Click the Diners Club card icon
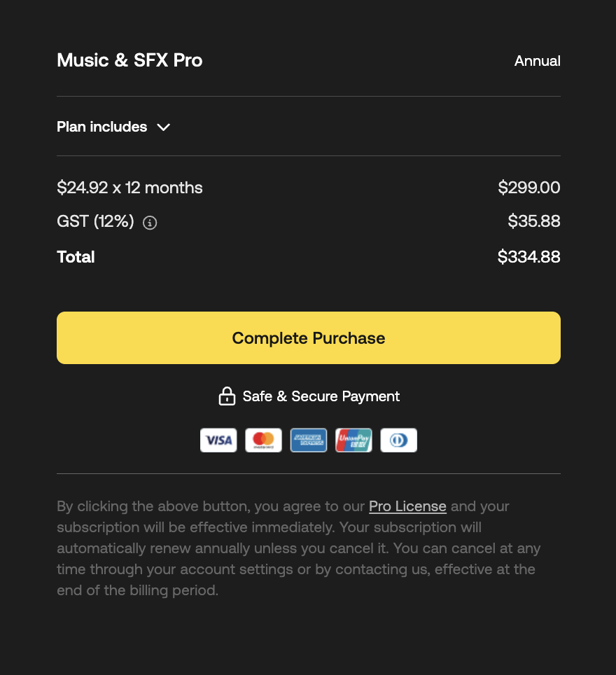This screenshot has height=675, width=616. [x=398, y=440]
